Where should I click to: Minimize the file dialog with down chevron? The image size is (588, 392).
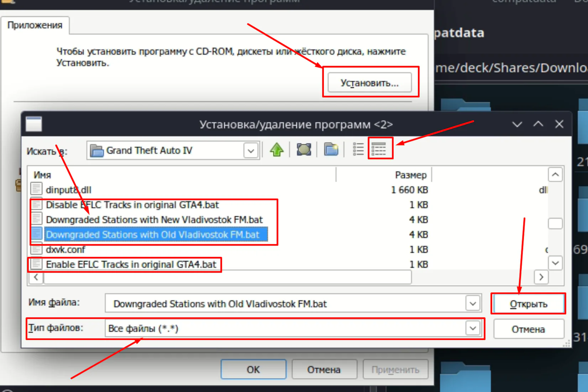coord(517,124)
